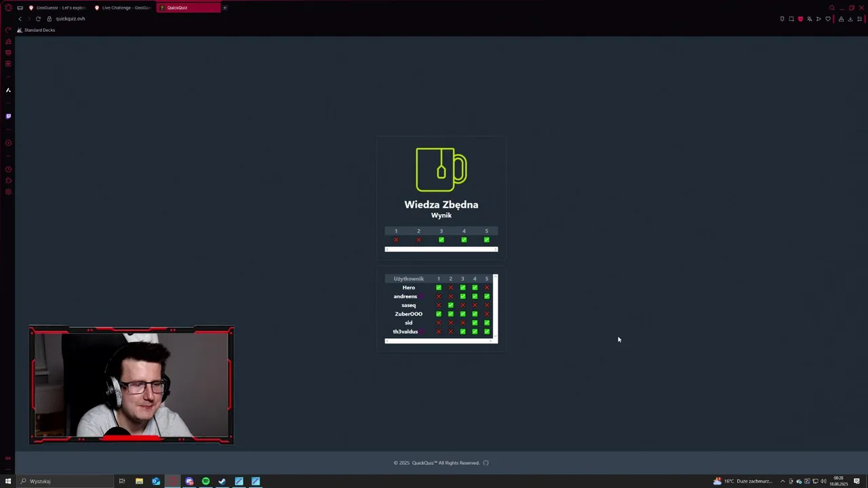The image size is (868, 488).
Task: Click Hero's question 1 green checkmark
Action: [x=439, y=287]
